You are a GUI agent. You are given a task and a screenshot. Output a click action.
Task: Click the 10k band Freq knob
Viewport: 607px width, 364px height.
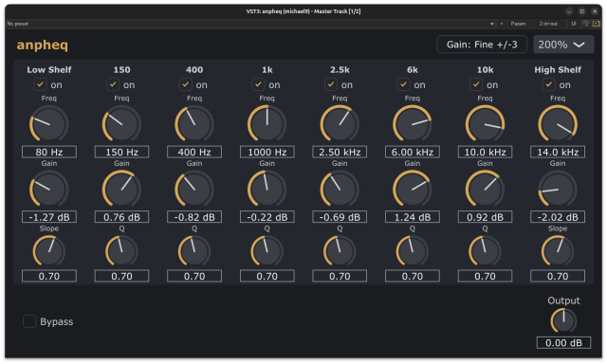coord(485,124)
